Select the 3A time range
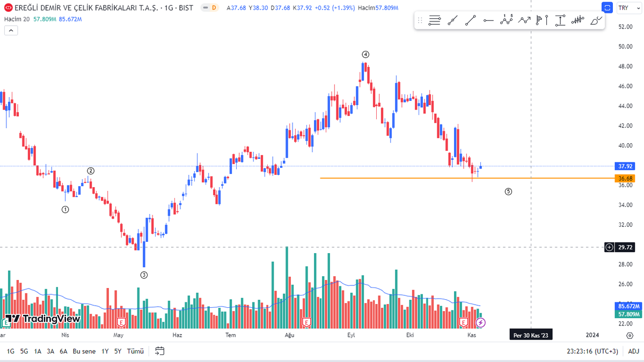 [x=50, y=351]
